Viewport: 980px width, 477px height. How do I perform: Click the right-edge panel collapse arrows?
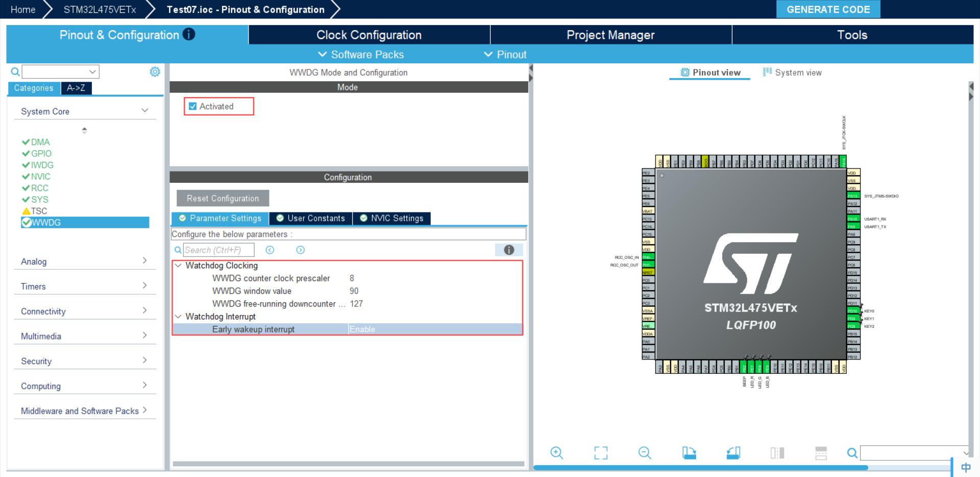[971, 91]
